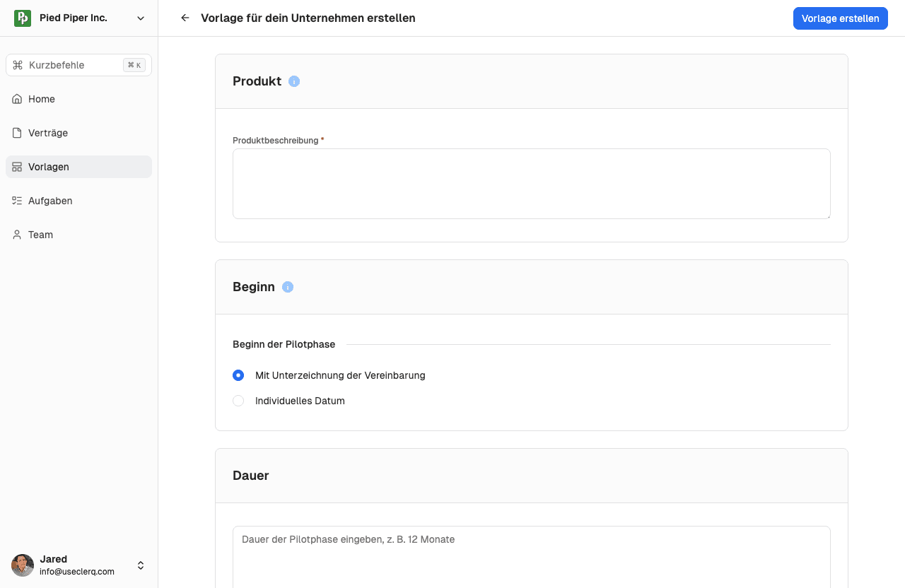Click the back arrow in the header
Screen dimensions: 905x588
tap(185, 18)
